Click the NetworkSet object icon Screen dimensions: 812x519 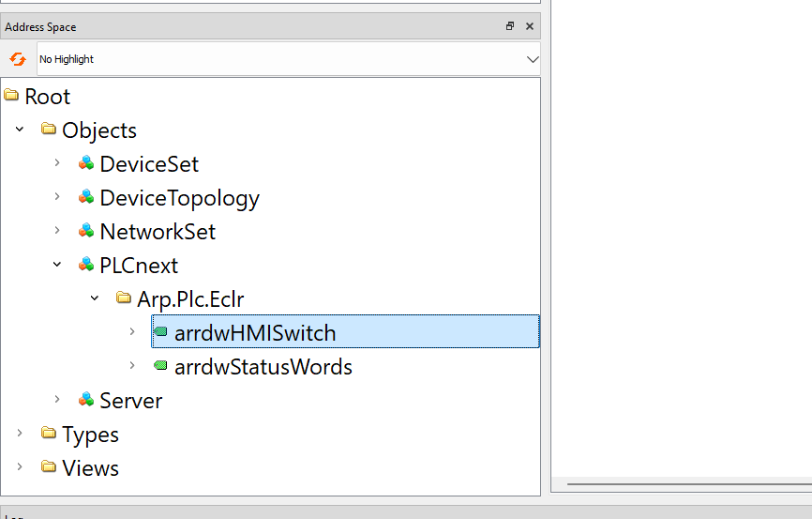click(x=86, y=231)
